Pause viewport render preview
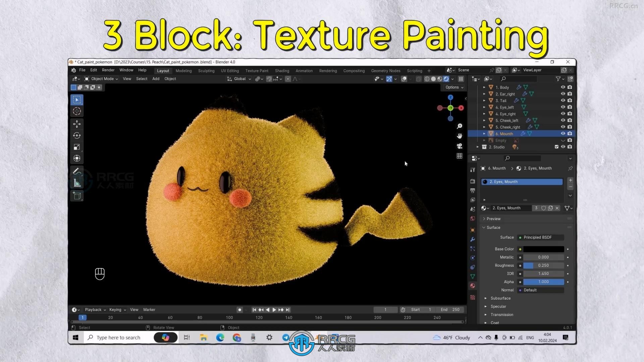 (x=461, y=79)
